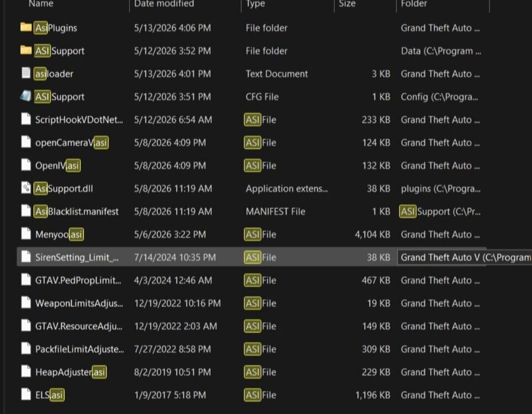The image size is (532, 414).
Task: Click the 12/19/2022 10:16 PM date
Action: click(x=177, y=303)
